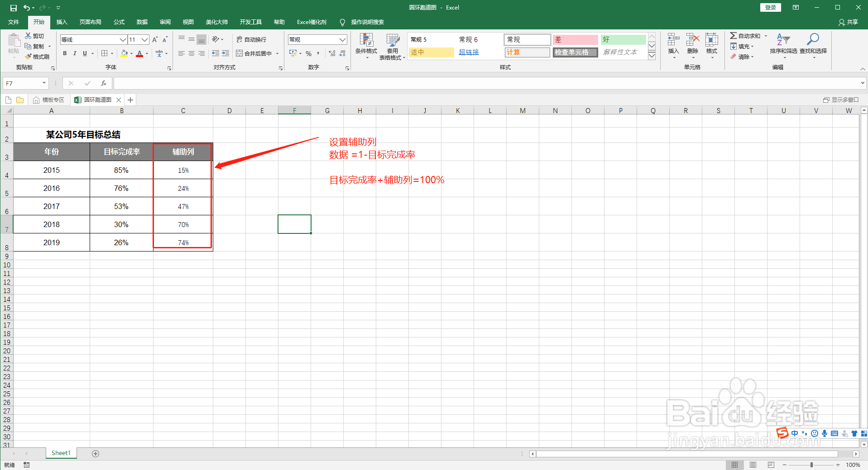Expand the Name Box dropdown

(44, 83)
